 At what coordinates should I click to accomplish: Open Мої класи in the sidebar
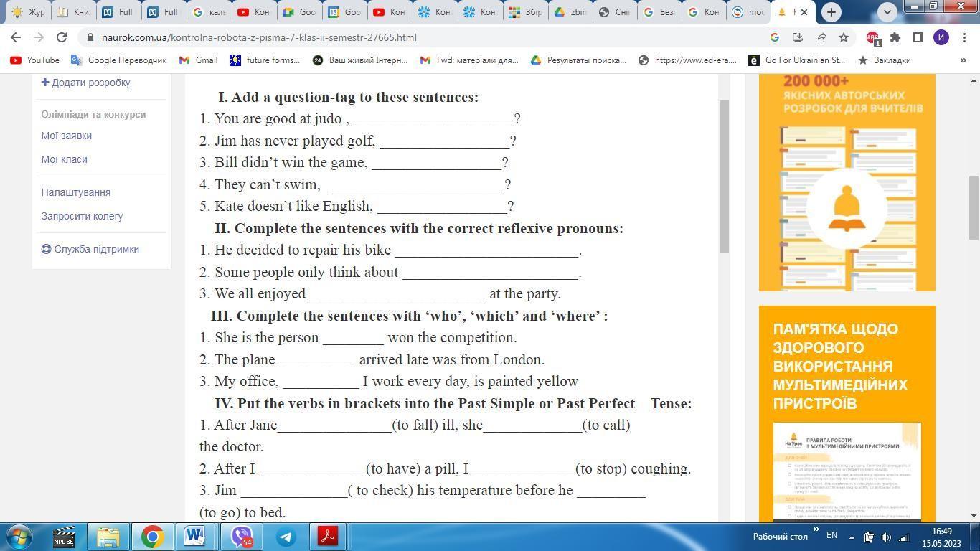click(x=64, y=159)
